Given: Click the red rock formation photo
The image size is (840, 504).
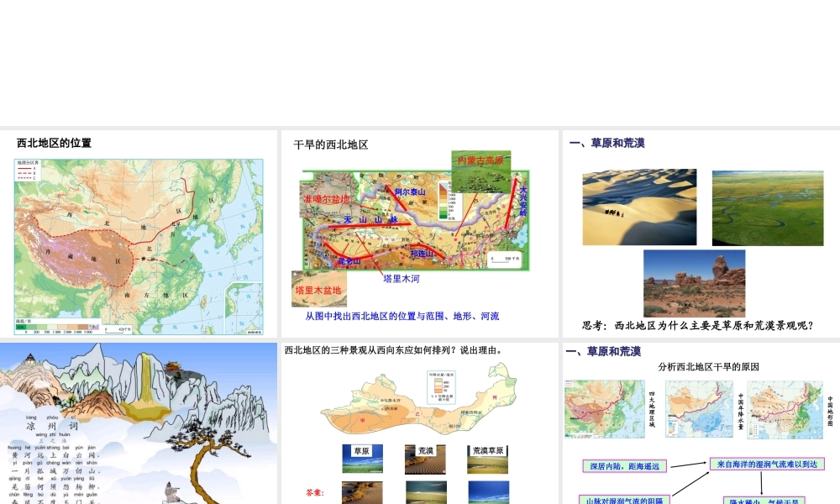Looking at the screenshot, I should (x=695, y=283).
